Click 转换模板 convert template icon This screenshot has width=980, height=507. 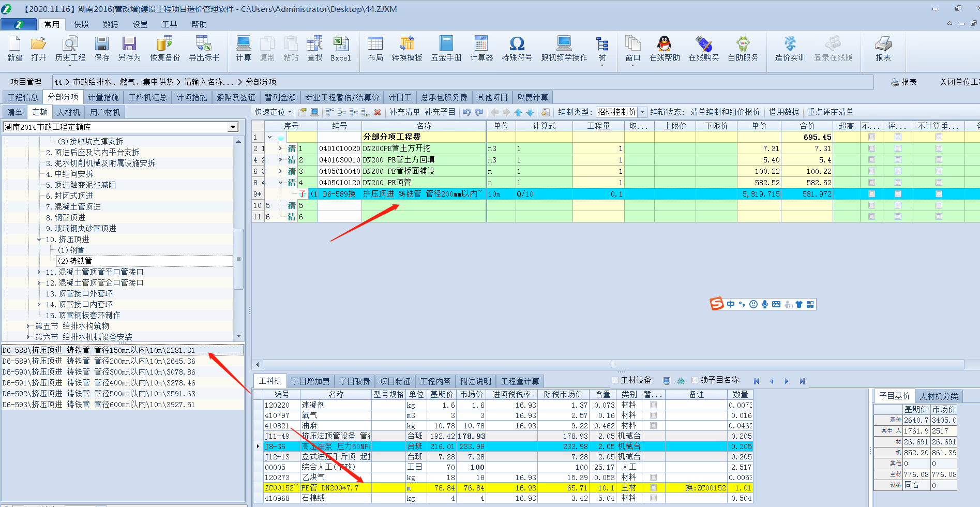[x=407, y=49]
